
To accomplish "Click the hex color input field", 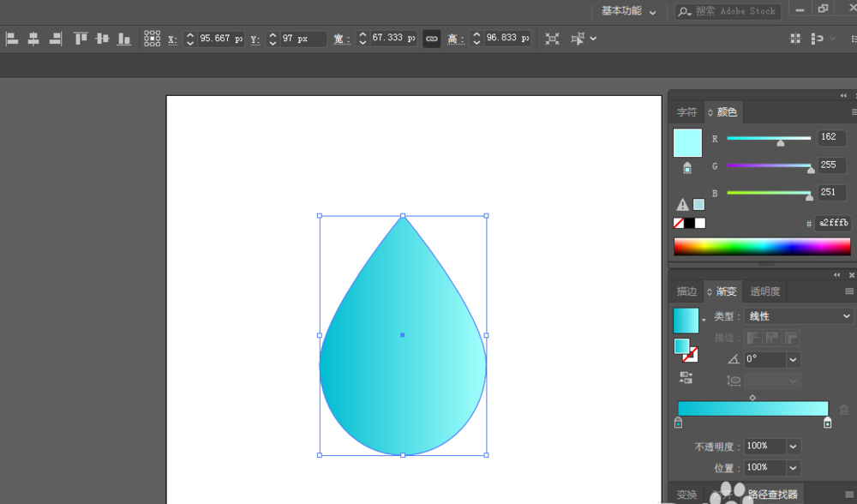I will click(832, 224).
